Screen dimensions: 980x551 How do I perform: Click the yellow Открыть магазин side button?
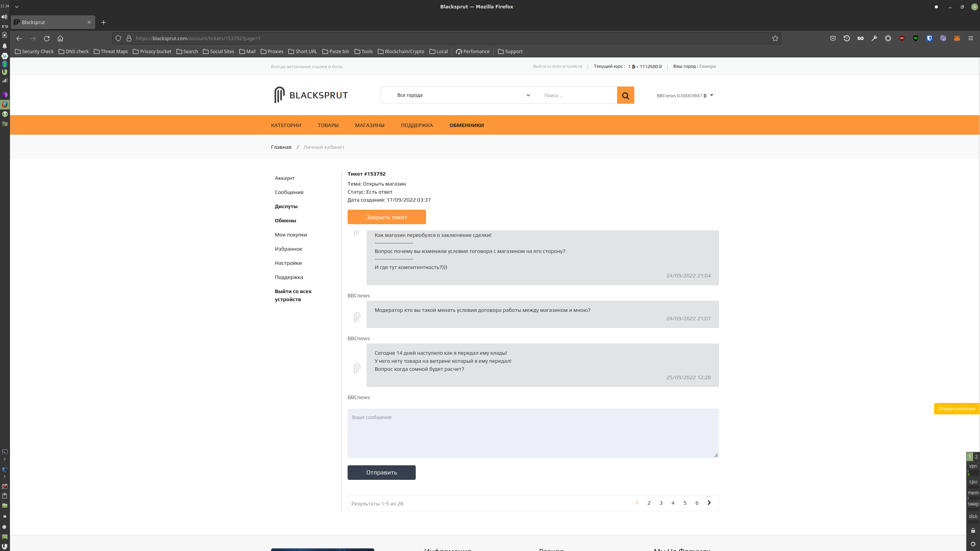click(x=957, y=409)
